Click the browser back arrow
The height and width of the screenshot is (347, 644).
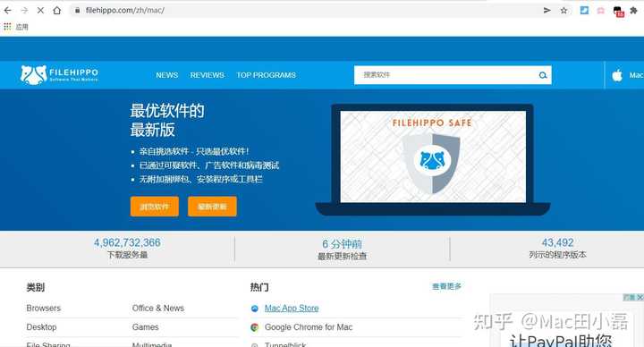[x=7, y=10]
